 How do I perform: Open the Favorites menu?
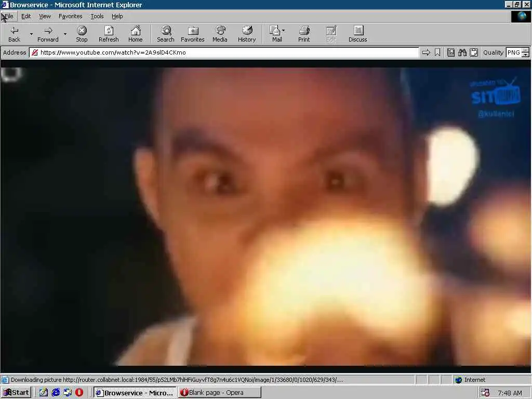coord(70,16)
